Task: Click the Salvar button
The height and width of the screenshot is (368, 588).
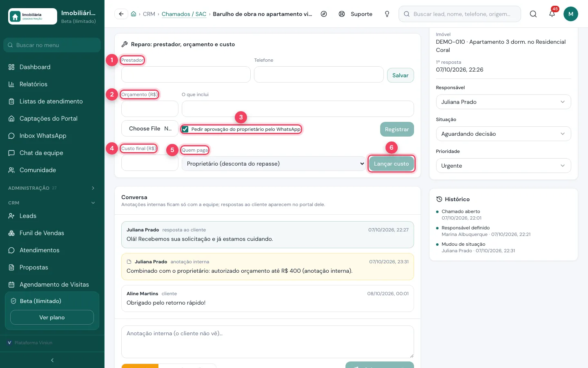Action: [x=401, y=75]
